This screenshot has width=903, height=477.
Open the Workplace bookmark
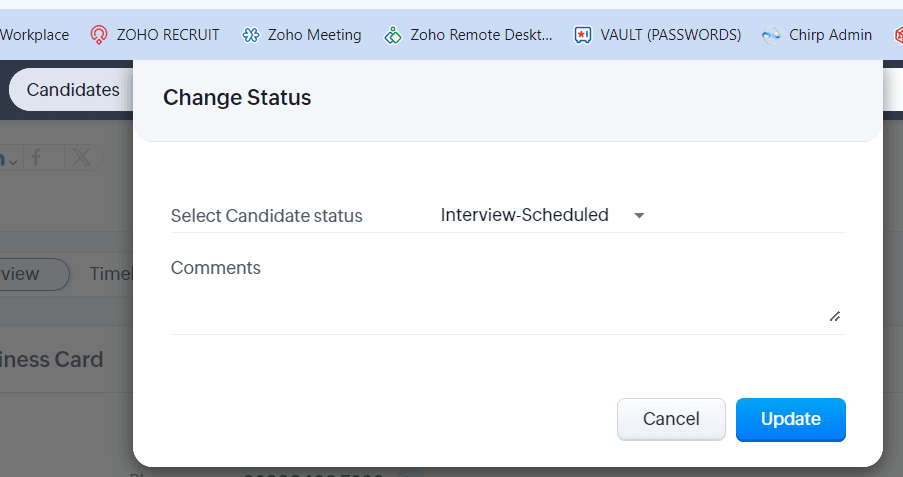34,35
